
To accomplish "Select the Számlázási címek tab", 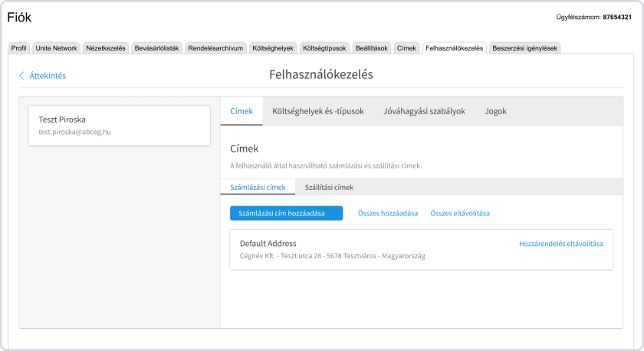I will pyautogui.click(x=258, y=187).
